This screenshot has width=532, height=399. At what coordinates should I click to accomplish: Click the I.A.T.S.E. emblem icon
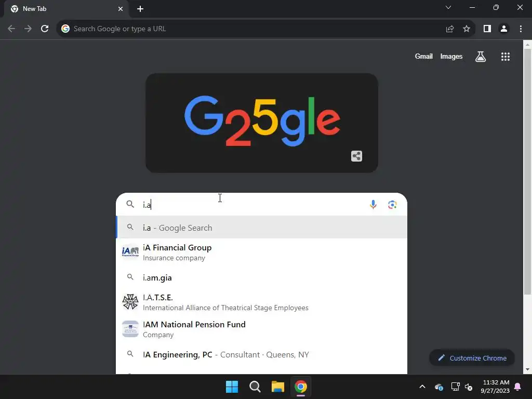tap(130, 302)
